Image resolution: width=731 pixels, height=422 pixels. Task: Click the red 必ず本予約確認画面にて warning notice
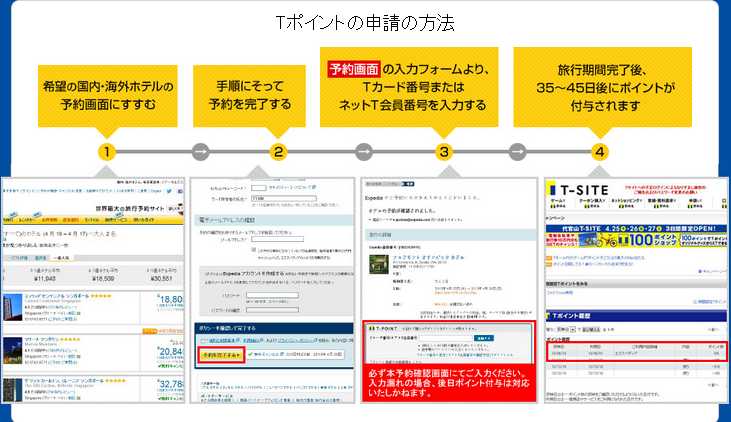[x=449, y=383]
